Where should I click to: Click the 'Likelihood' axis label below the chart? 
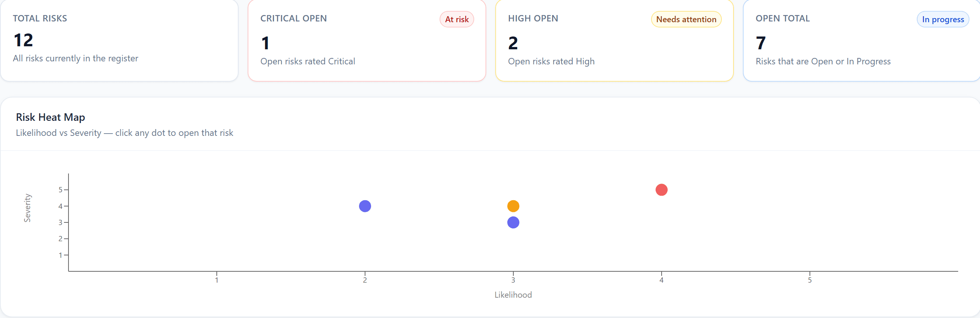(513, 295)
